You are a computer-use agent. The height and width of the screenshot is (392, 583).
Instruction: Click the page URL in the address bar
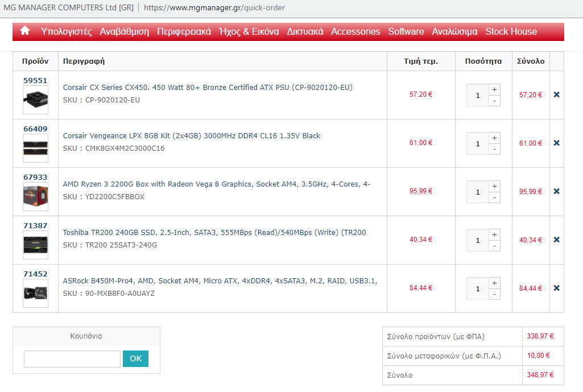click(214, 7)
